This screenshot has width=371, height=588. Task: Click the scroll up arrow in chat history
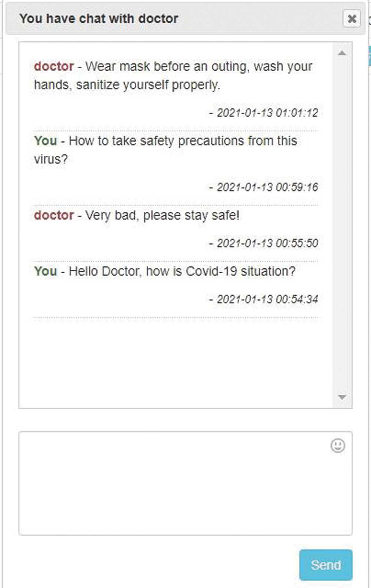click(342, 53)
